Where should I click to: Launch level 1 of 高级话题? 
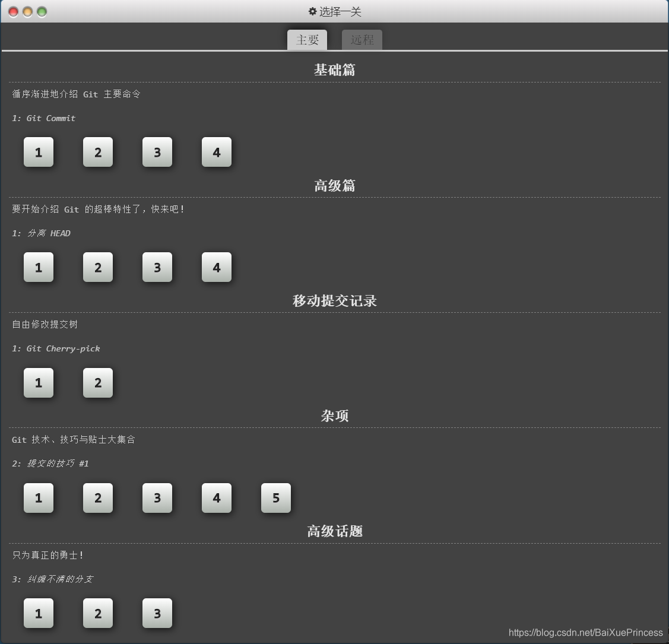click(x=39, y=613)
